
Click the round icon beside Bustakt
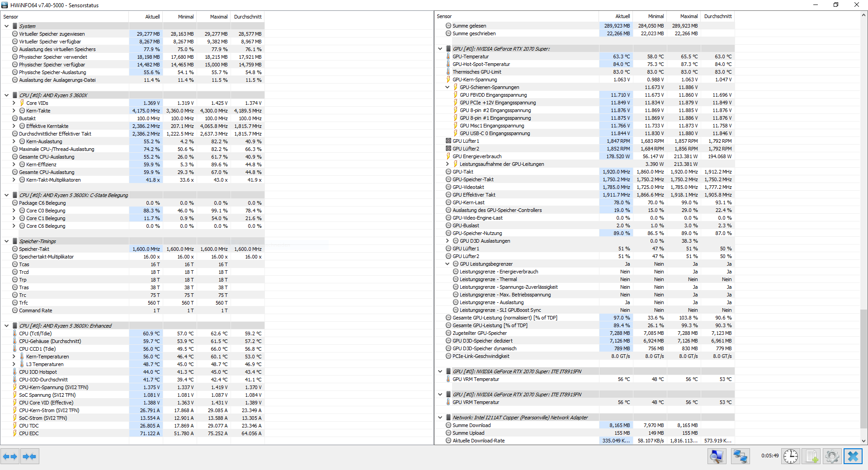coord(15,118)
